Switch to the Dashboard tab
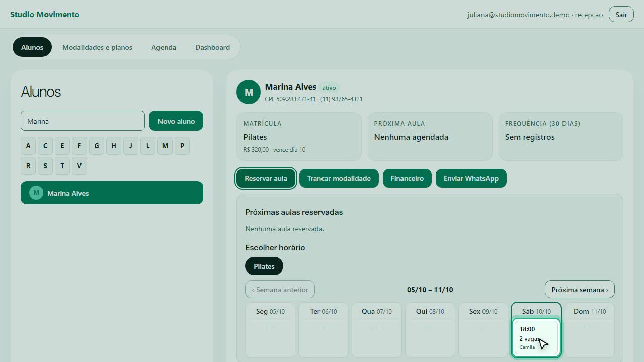The width and height of the screenshot is (644, 362). (x=212, y=47)
